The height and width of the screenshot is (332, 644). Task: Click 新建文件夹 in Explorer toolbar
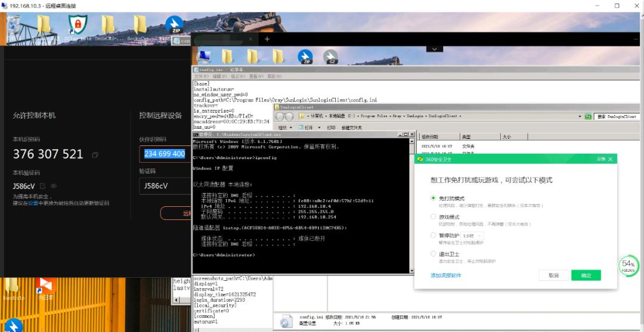[x=352, y=128]
